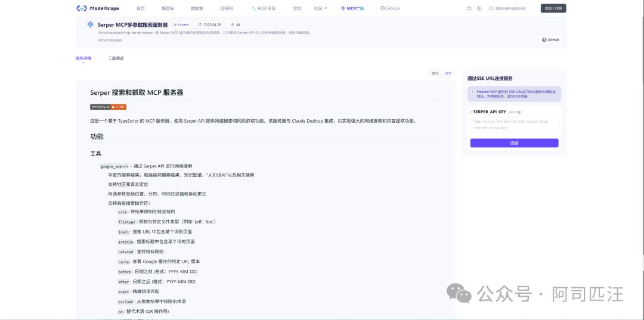Click the 'exclude' operator code label
The width and height of the screenshot is (644, 320).
pos(126,302)
